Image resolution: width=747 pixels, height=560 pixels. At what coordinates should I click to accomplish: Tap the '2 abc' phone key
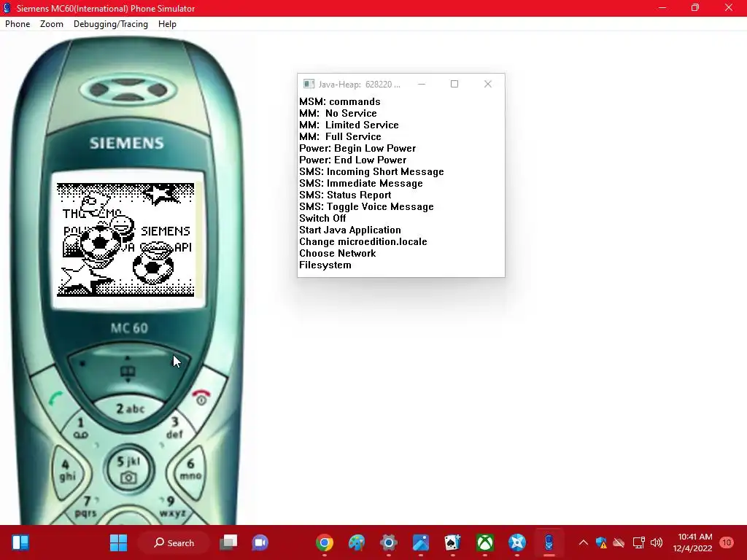pyautogui.click(x=130, y=408)
